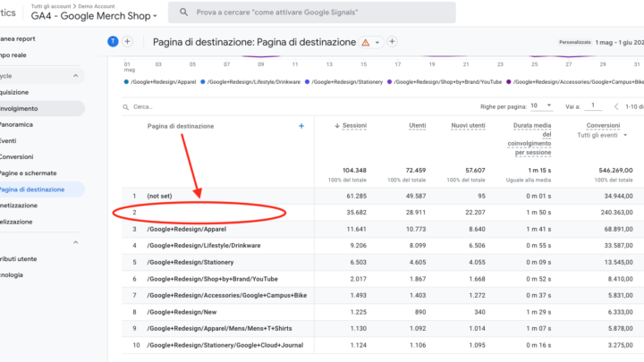Click plus icon after report title
644x362 pixels.
tap(392, 41)
